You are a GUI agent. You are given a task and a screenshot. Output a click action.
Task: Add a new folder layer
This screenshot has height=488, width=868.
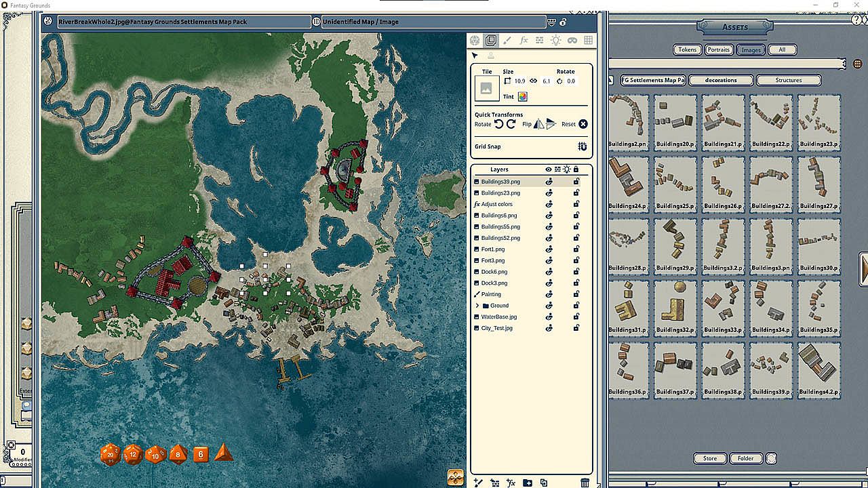(x=528, y=483)
